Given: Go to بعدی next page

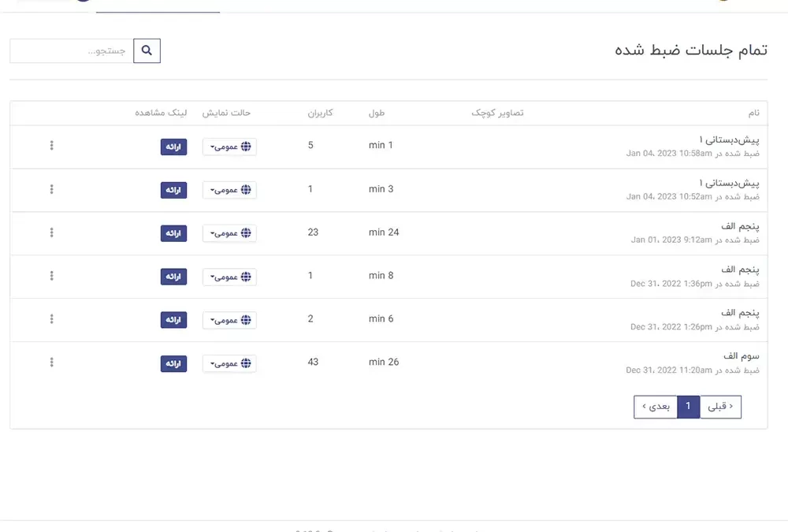Looking at the screenshot, I should coord(656,407).
